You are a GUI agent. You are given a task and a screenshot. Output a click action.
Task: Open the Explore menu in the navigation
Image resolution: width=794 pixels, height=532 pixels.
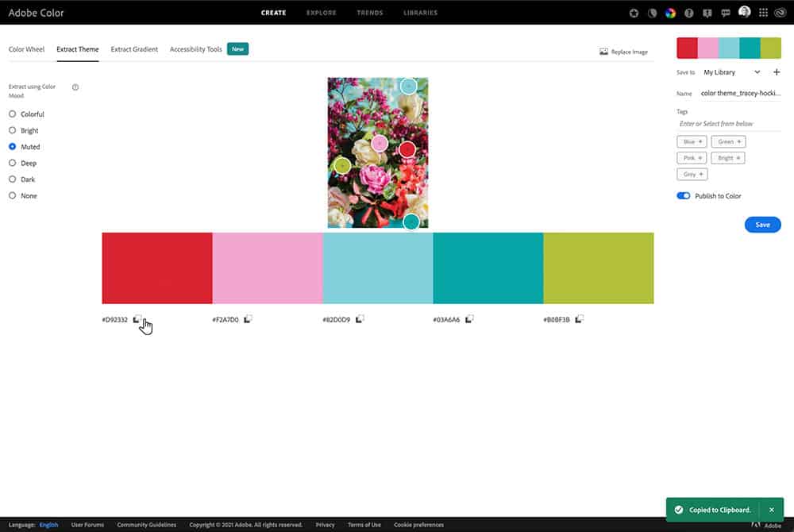(321, 13)
